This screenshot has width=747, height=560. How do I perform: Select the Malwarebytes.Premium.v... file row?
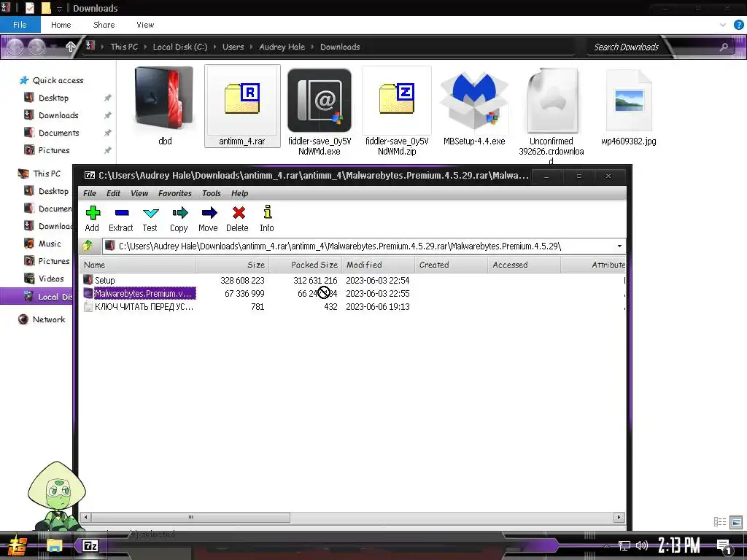tap(352, 293)
